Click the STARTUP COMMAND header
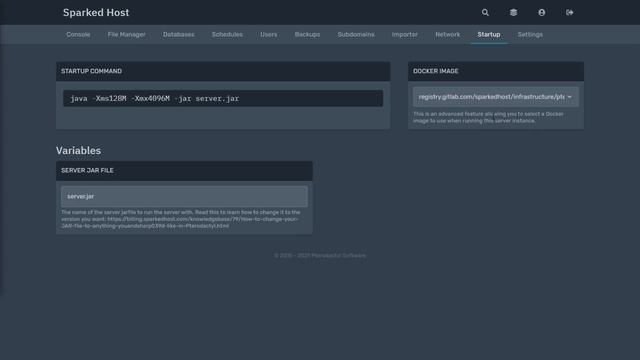 tap(91, 71)
